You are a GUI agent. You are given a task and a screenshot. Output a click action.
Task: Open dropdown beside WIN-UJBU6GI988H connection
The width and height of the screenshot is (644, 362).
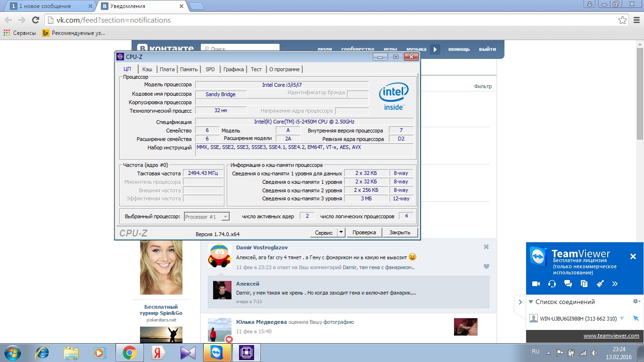[x=622, y=319]
